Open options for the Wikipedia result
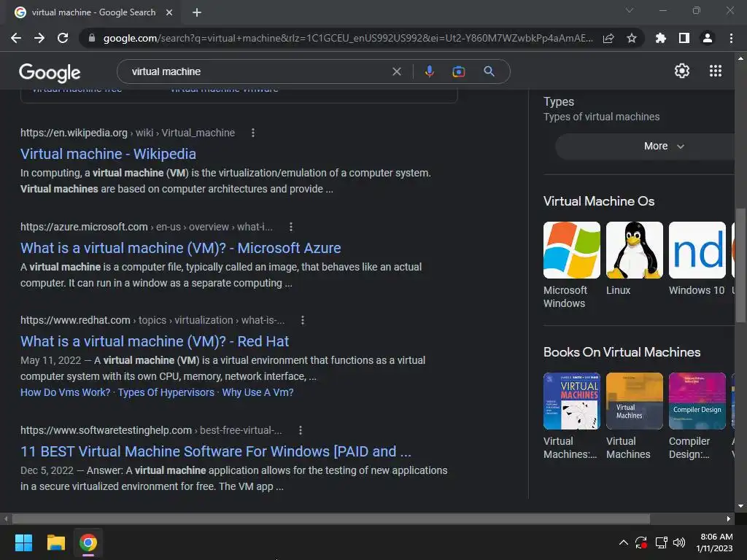The width and height of the screenshot is (747, 560). pos(253,133)
